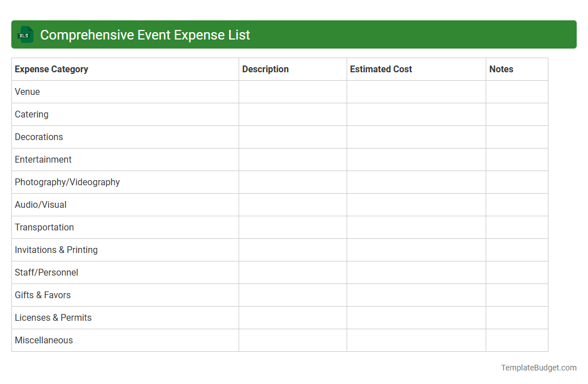Click the Transportation row label
The height and width of the screenshot is (384, 588).
[x=44, y=227]
